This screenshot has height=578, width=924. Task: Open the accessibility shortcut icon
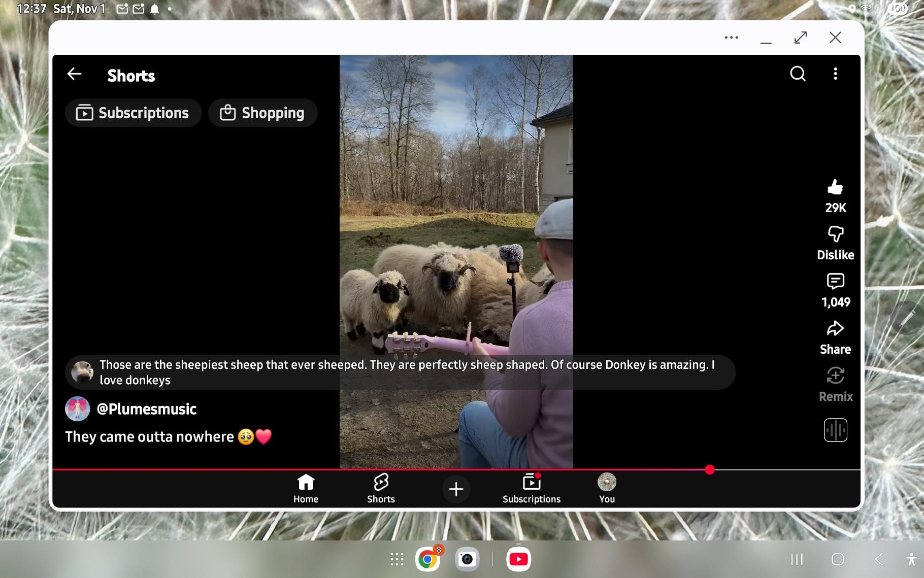[911, 559]
